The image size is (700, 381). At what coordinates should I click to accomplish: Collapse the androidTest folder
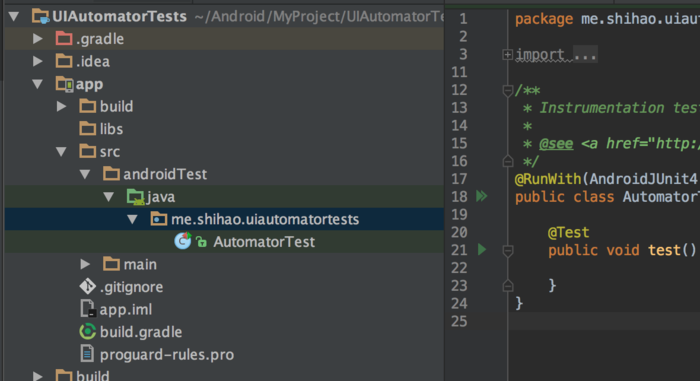(85, 174)
